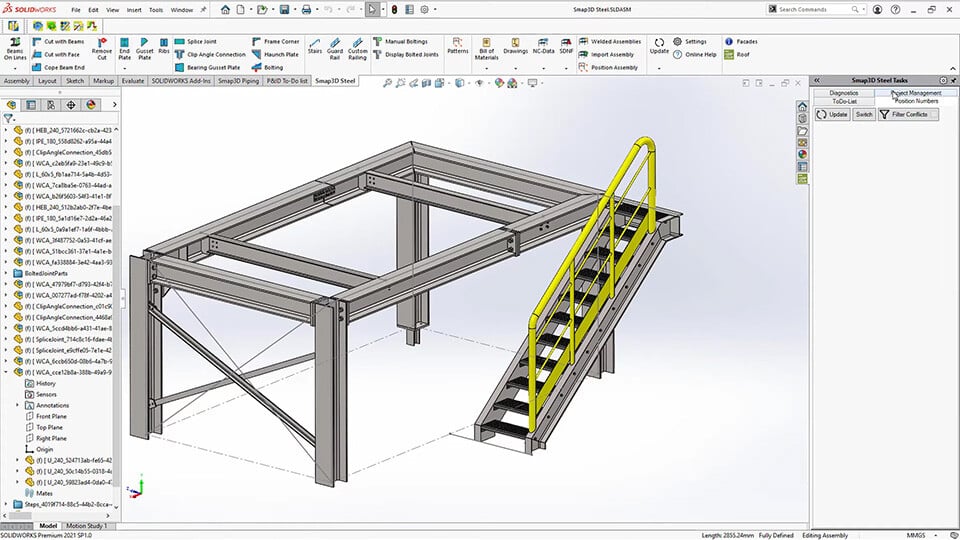
Task: Click the Save icon in quick toolbar
Action: click(x=284, y=10)
